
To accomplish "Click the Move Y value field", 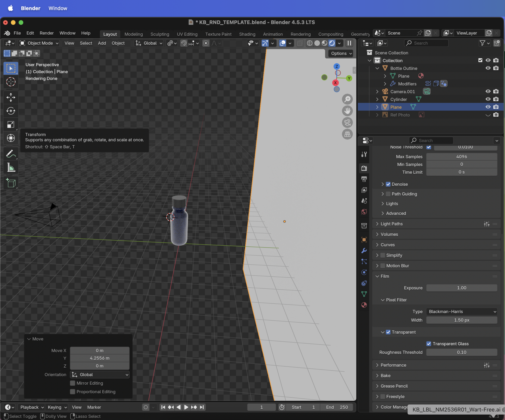I will [100, 358].
